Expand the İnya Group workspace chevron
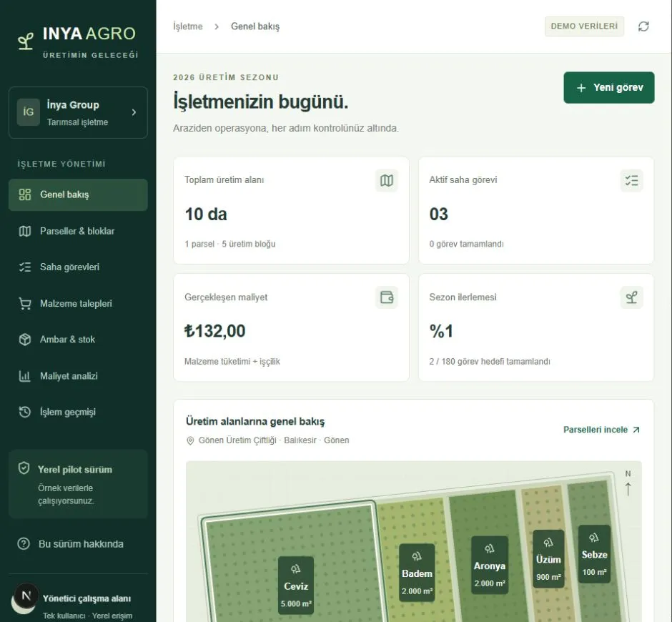The width and height of the screenshot is (672, 622). (134, 112)
